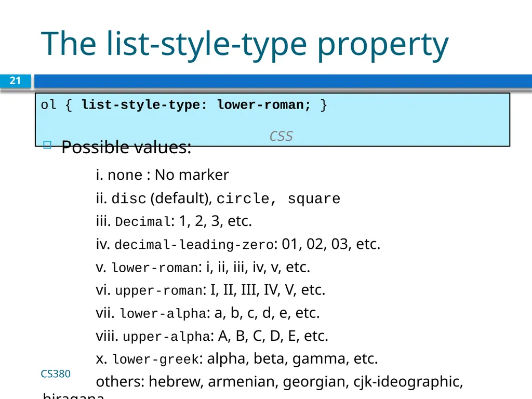Viewport: 532px width, 399px height.
Task: Click the 'CSS' label in code box
Action: coord(281,136)
